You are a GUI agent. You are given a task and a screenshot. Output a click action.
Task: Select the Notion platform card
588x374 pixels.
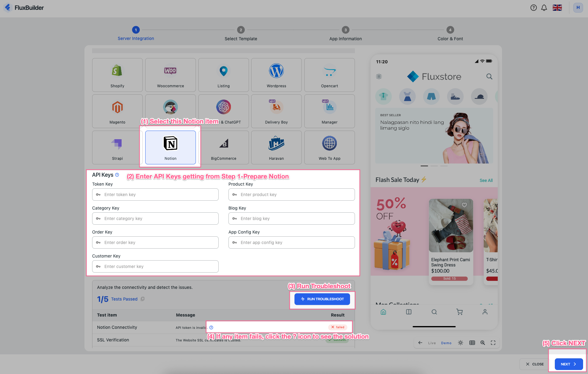[170, 148]
